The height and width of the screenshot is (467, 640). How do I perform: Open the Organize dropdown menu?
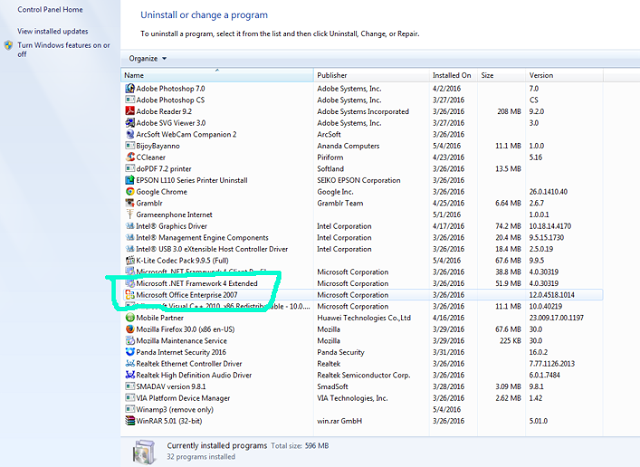point(148,58)
